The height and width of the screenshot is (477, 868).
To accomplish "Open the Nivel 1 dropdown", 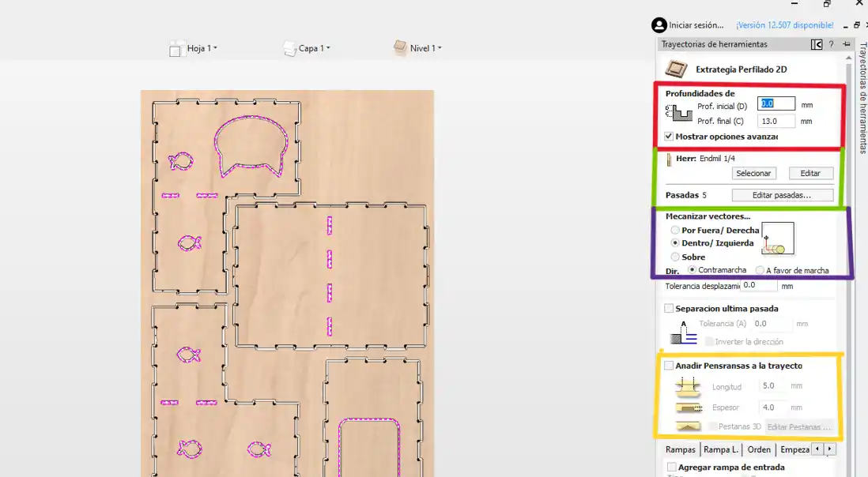I will (x=420, y=47).
